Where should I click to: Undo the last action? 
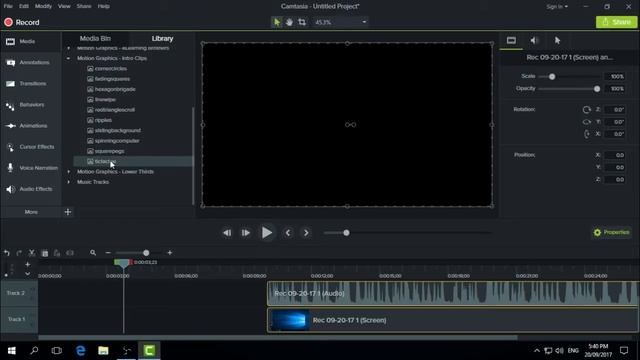pyautogui.click(x=7, y=253)
